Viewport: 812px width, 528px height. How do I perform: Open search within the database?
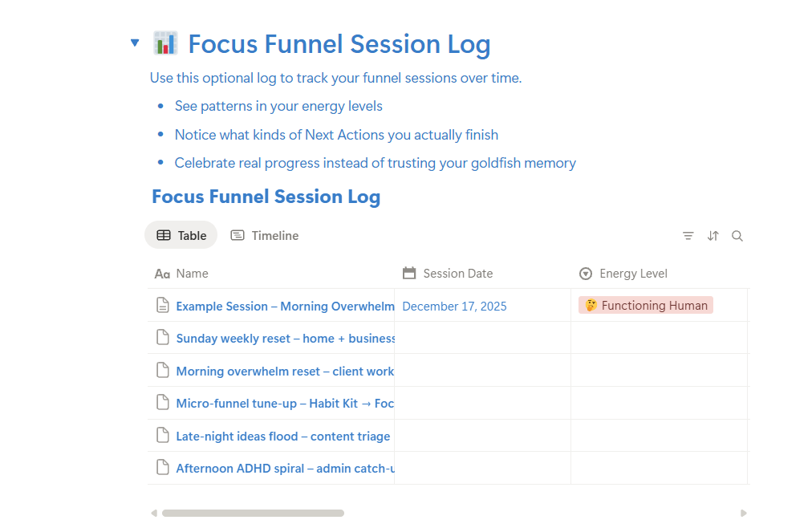pos(737,235)
